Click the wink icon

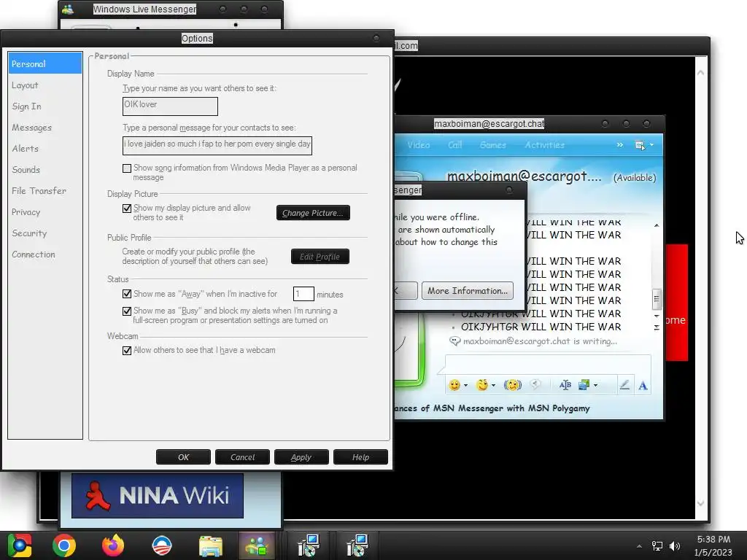point(482,385)
